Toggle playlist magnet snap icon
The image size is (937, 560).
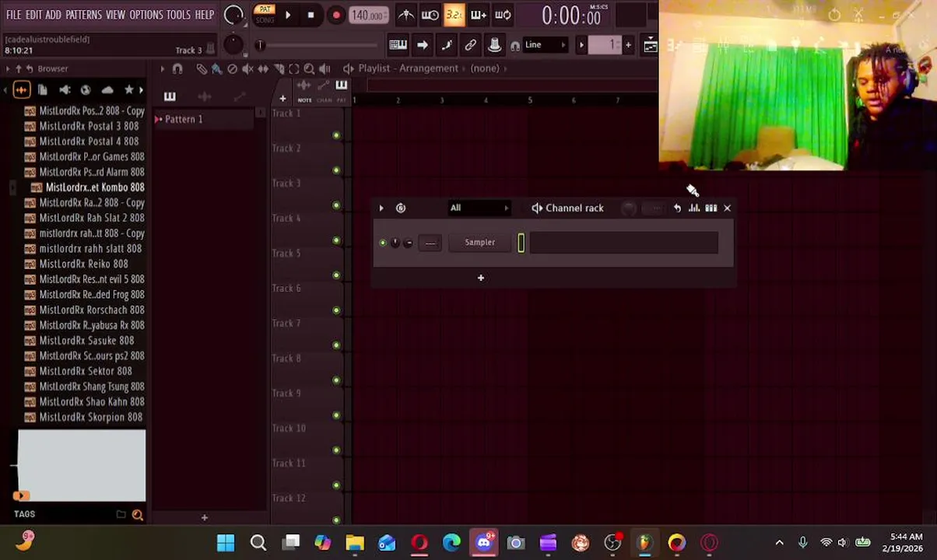click(x=177, y=69)
